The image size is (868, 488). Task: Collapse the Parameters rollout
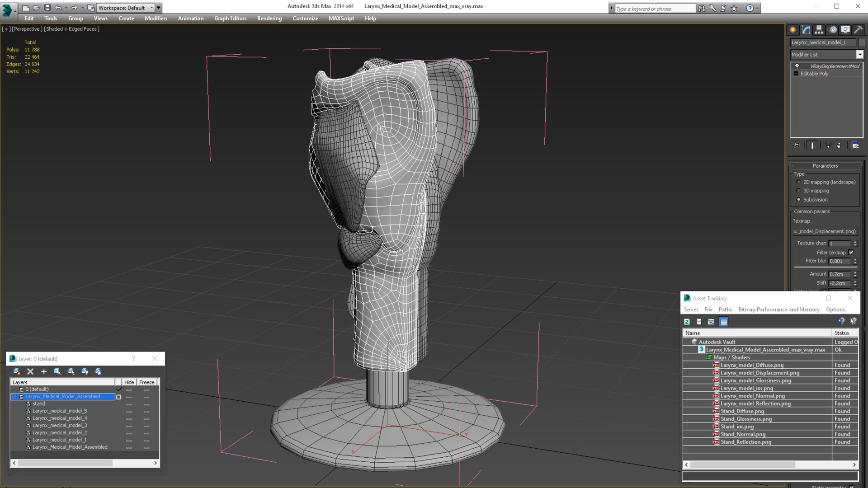click(x=825, y=166)
